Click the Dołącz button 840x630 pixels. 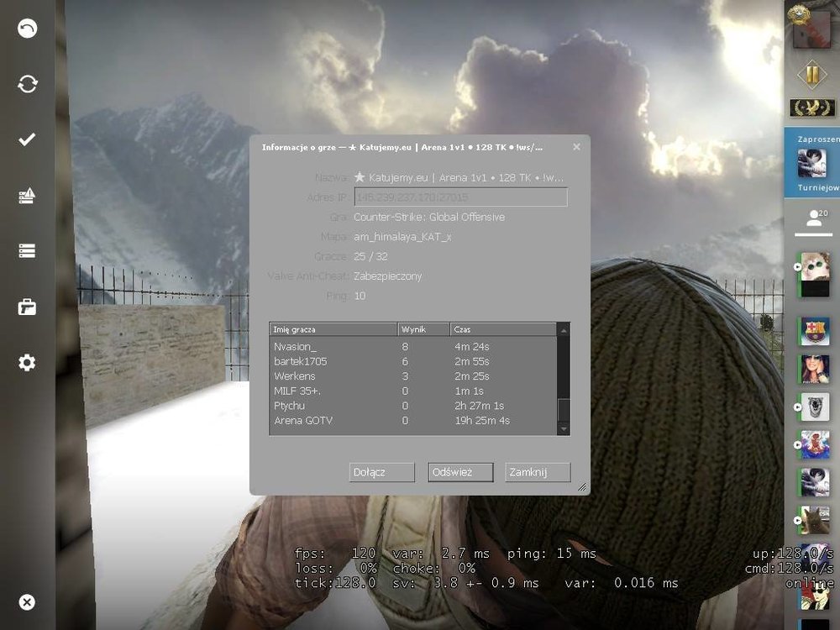point(382,472)
